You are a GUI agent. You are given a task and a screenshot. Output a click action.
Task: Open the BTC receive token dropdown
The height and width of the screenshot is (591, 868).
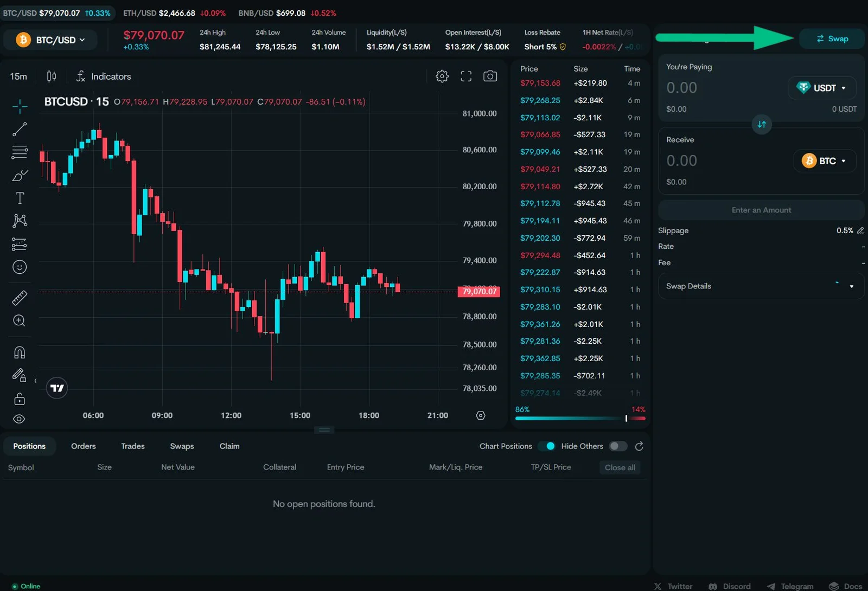click(x=825, y=161)
